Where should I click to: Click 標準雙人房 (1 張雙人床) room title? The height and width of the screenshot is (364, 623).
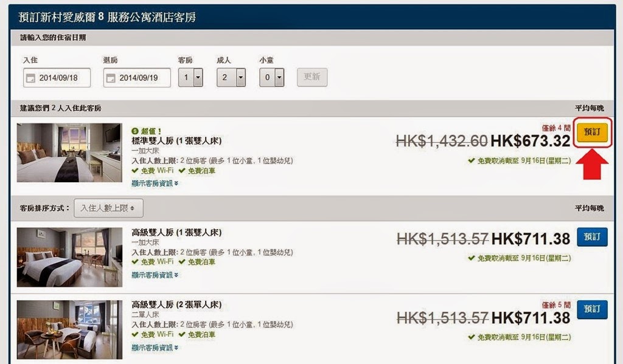[177, 141]
